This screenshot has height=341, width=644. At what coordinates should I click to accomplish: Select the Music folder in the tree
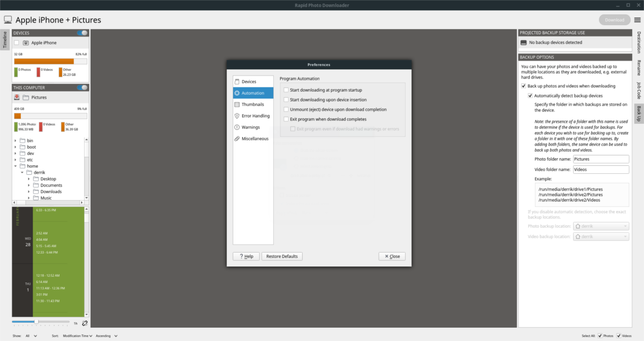click(x=46, y=198)
